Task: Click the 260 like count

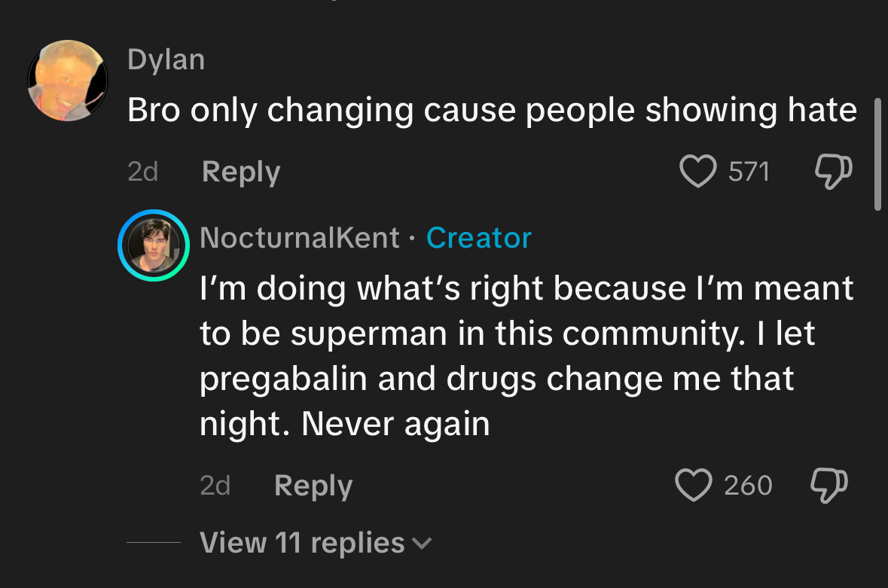Action: point(748,485)
